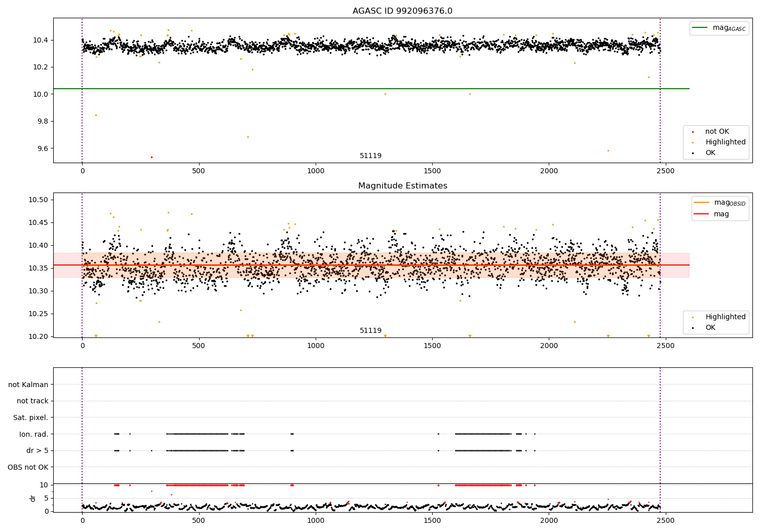Screen dimensions: 760x532
Task: Click the 'Sat. pixel.' axis label
Action: (x=31, y=417)
